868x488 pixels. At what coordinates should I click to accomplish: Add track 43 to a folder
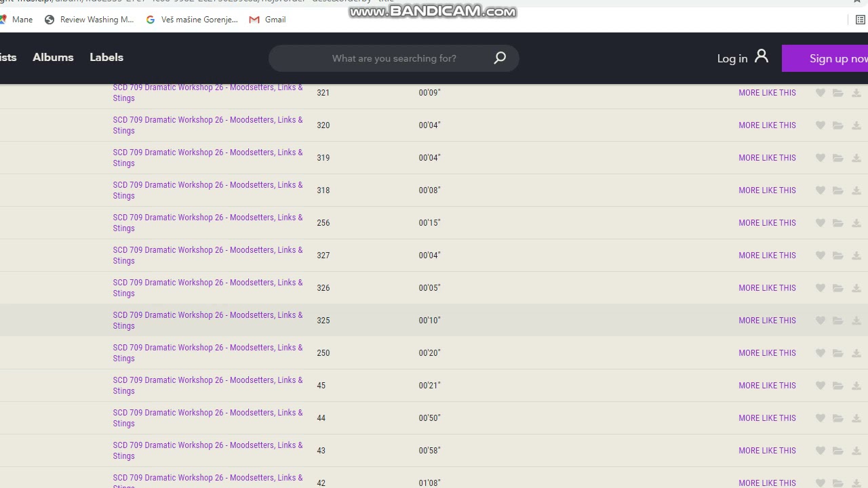[x=838, y=451]
